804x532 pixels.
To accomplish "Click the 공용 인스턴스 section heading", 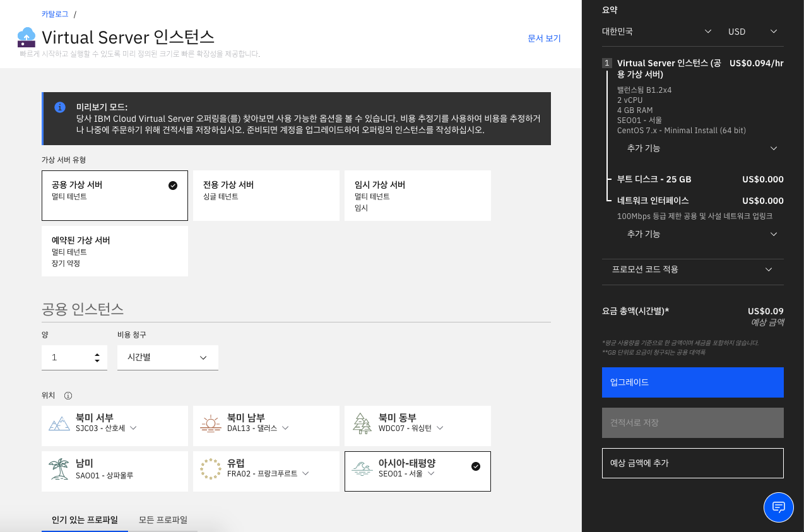I will pos(83,309).
